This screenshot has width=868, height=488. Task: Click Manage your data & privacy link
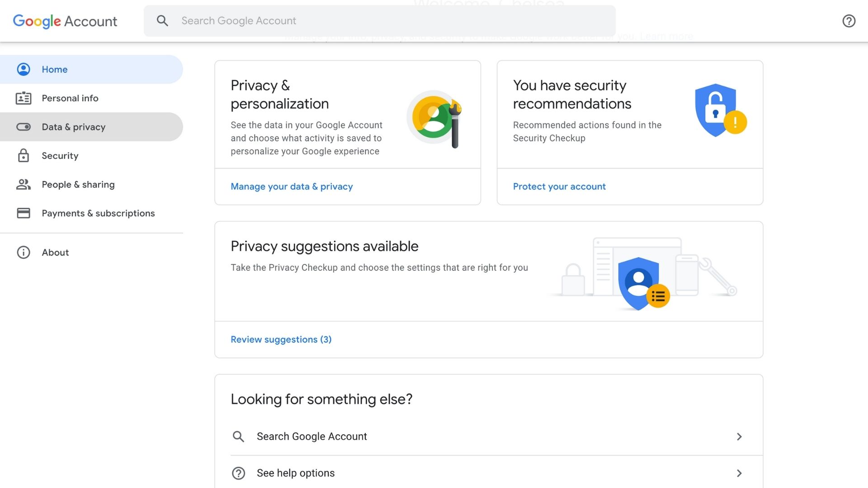292,187
